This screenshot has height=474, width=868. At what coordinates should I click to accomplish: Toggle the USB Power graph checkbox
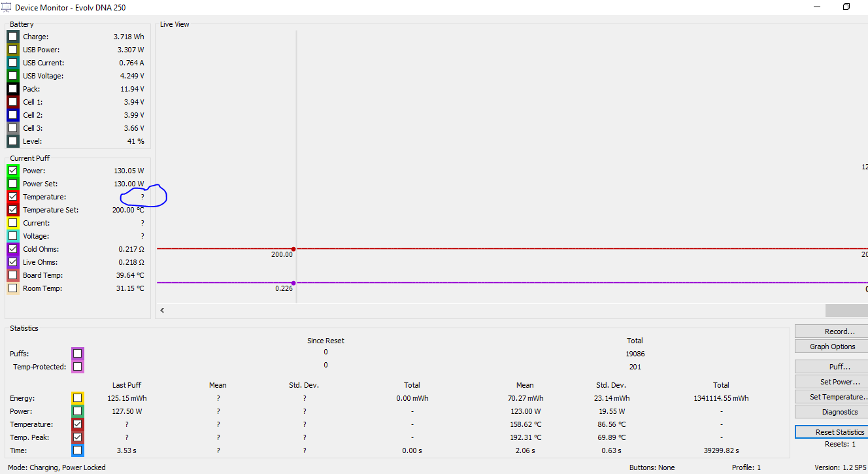pyautogui.click(x=12, y=50)
